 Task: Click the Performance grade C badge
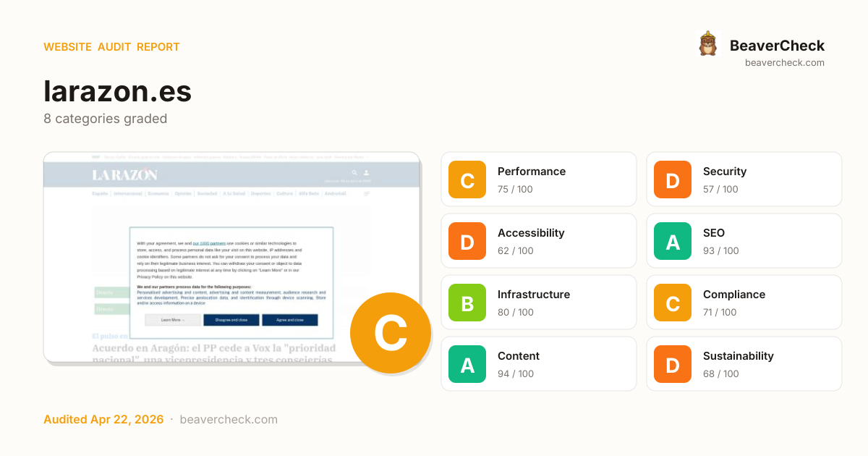click(x=467, y=180)
